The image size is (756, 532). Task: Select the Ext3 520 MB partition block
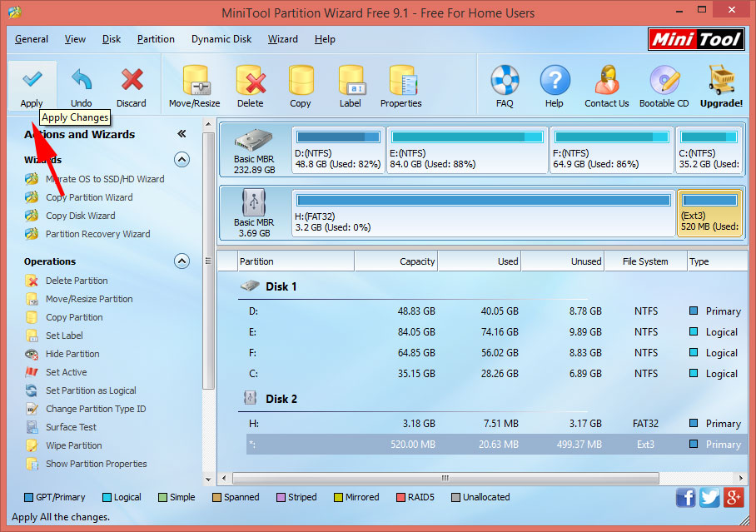click(x=709, y=213)
